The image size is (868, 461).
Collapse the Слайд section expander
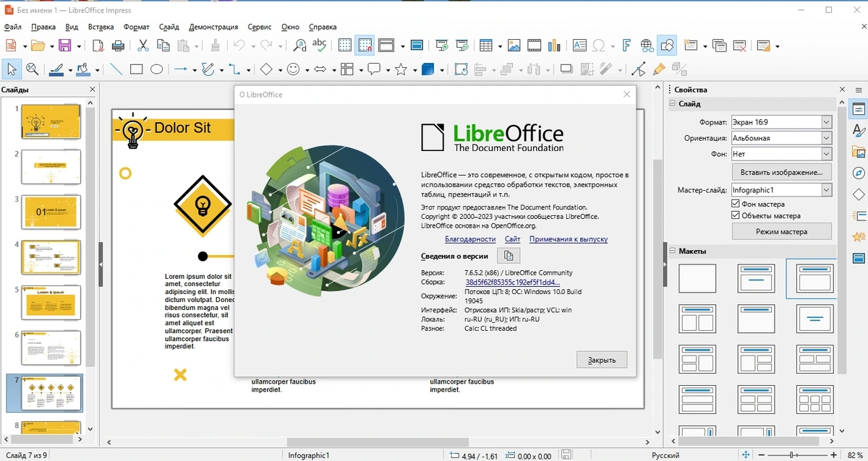pyautogui.click(x=672, y=104)
